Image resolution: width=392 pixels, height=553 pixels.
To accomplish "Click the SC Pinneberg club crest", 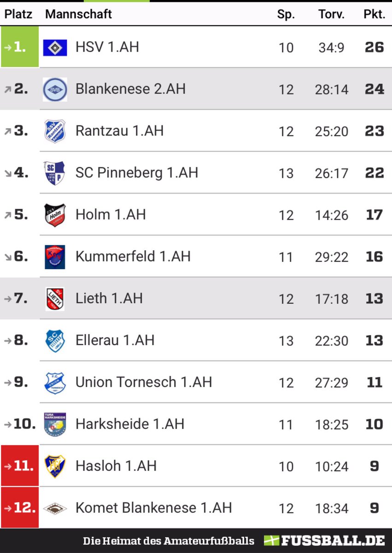I will [55, 173].
